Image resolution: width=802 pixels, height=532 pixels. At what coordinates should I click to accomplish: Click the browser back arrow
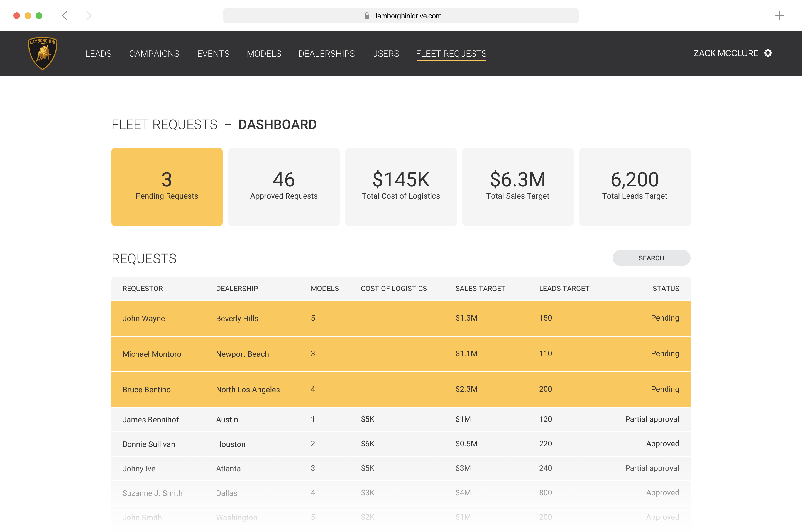pyautogui.click(x=65, y=16)
